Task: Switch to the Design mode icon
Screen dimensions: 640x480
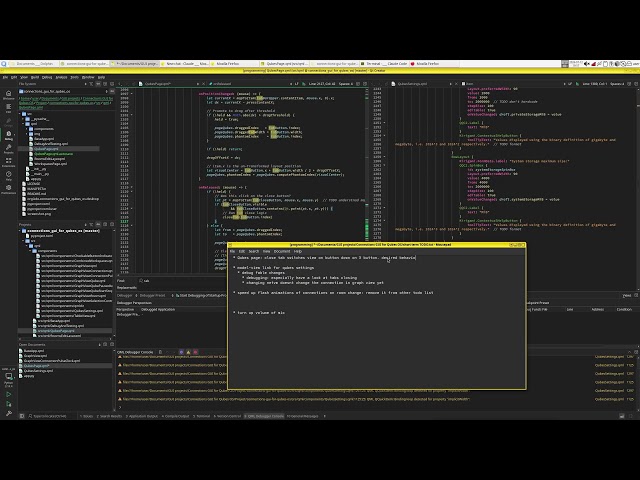Action: tap(9, 122)
